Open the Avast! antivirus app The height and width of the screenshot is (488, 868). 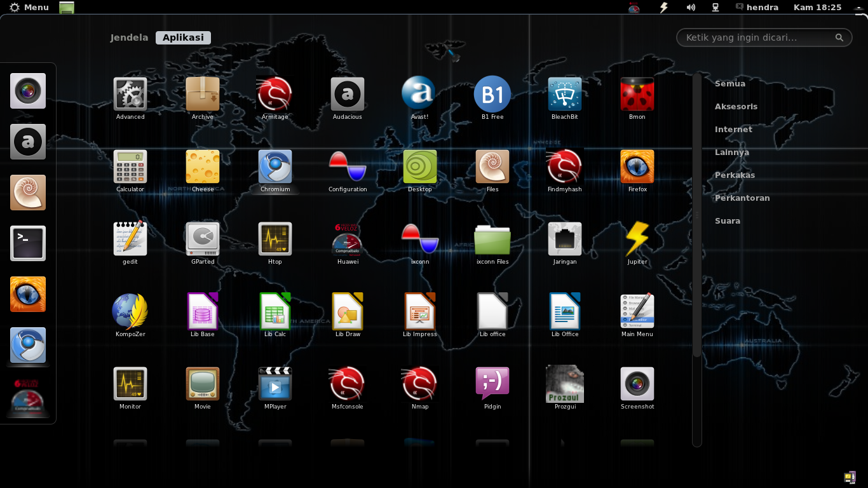[x=419, y=93]
